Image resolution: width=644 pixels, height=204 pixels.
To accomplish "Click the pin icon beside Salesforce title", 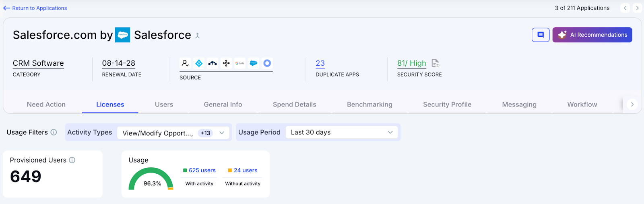I will 198,35.
